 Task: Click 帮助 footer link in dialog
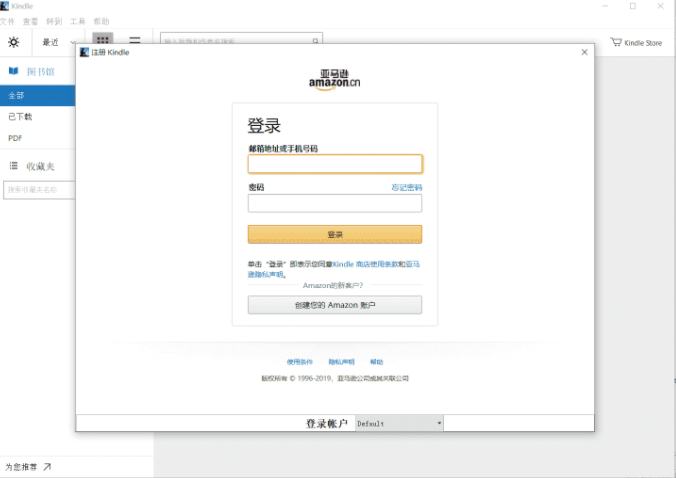click(376, 362)
